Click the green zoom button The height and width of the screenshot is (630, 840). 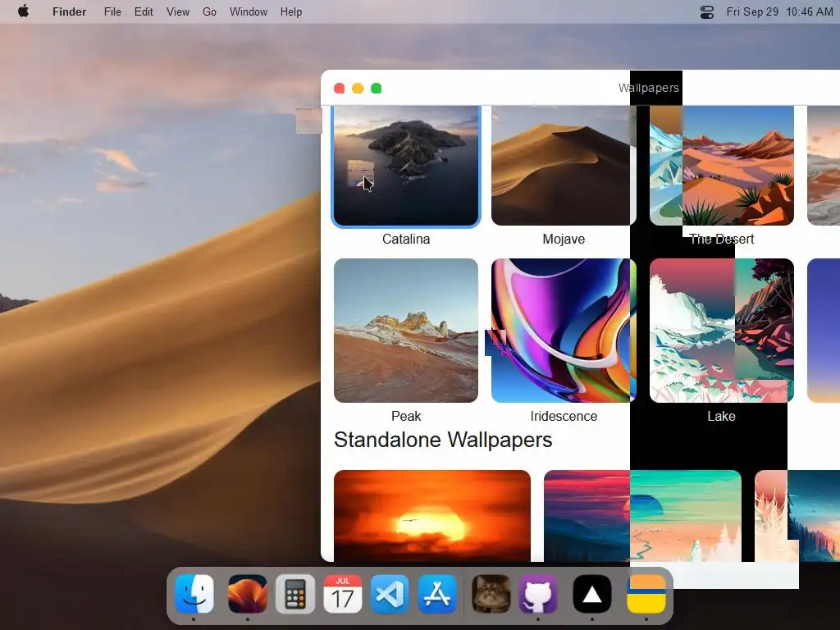pyautogui.click(x=377, y=89)
